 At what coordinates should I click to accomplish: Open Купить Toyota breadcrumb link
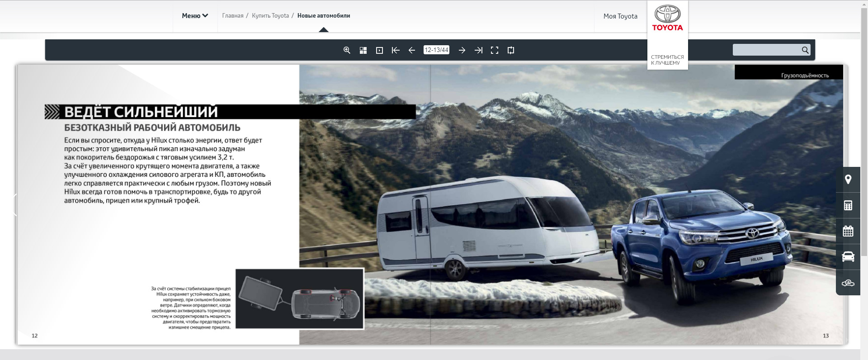coord(270,16)
